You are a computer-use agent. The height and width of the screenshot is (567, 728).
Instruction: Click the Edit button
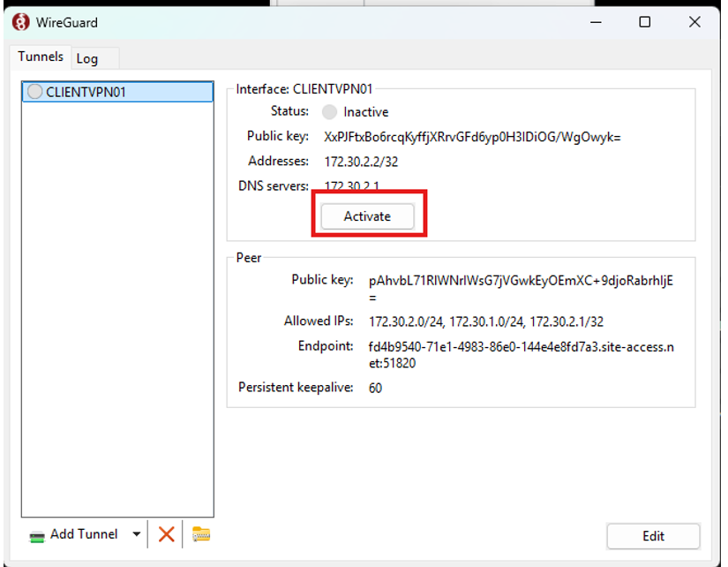coord(653,536)
